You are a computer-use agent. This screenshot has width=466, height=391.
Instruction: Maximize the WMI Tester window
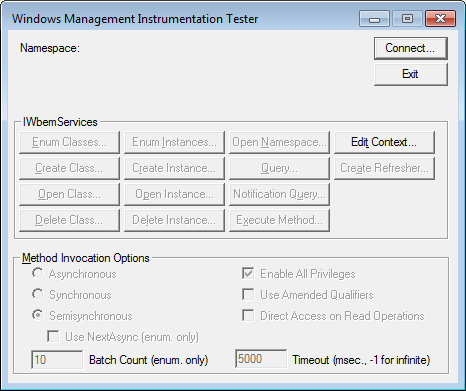point(407,19)
